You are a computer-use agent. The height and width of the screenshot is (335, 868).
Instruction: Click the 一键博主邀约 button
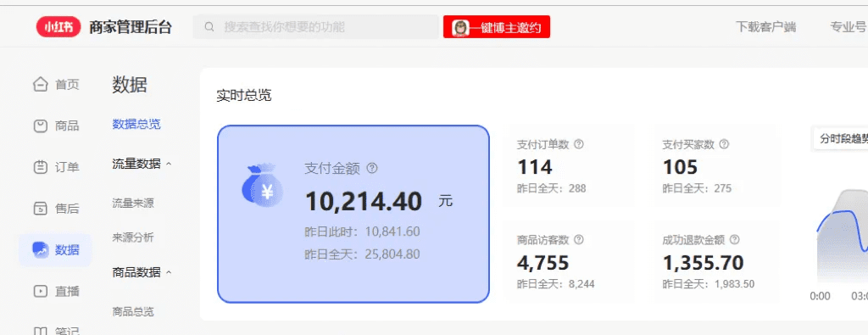pos(497,27)
